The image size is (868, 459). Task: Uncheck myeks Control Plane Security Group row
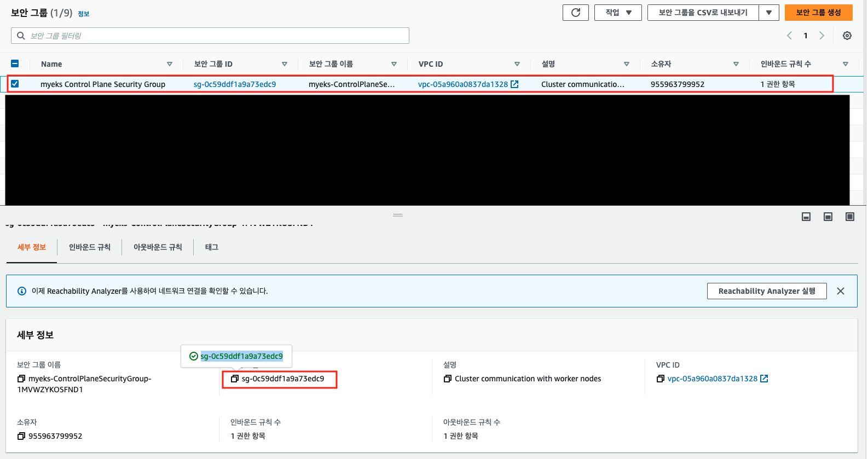pyautogui.click(x=15, y=84)
